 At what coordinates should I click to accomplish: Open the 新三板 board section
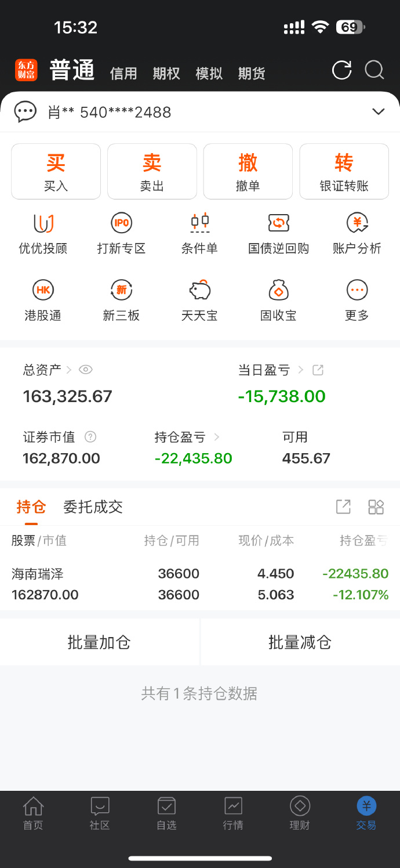coord(121,299)
